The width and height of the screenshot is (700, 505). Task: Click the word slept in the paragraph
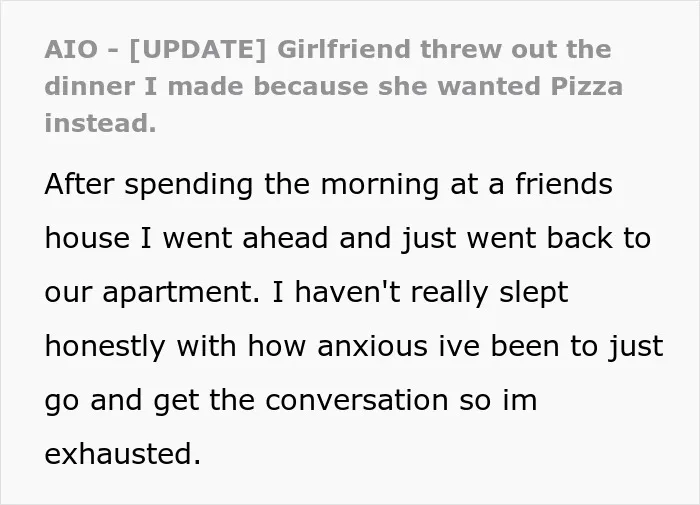coord(533,293)
